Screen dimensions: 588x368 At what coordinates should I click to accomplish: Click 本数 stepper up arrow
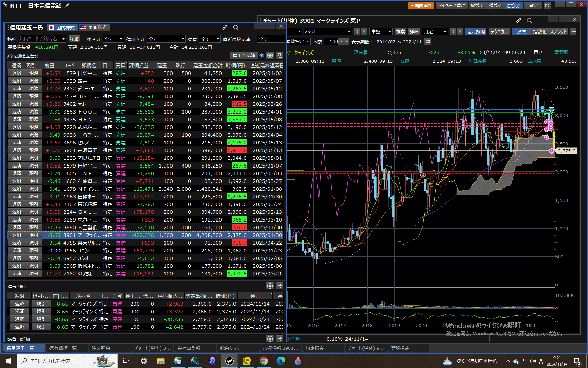click(346, 42)
